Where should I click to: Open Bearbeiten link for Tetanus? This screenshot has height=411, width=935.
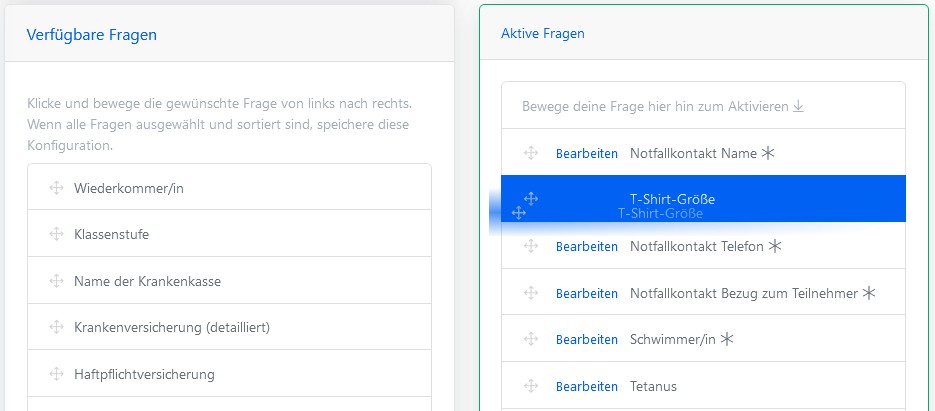(586, 386)
